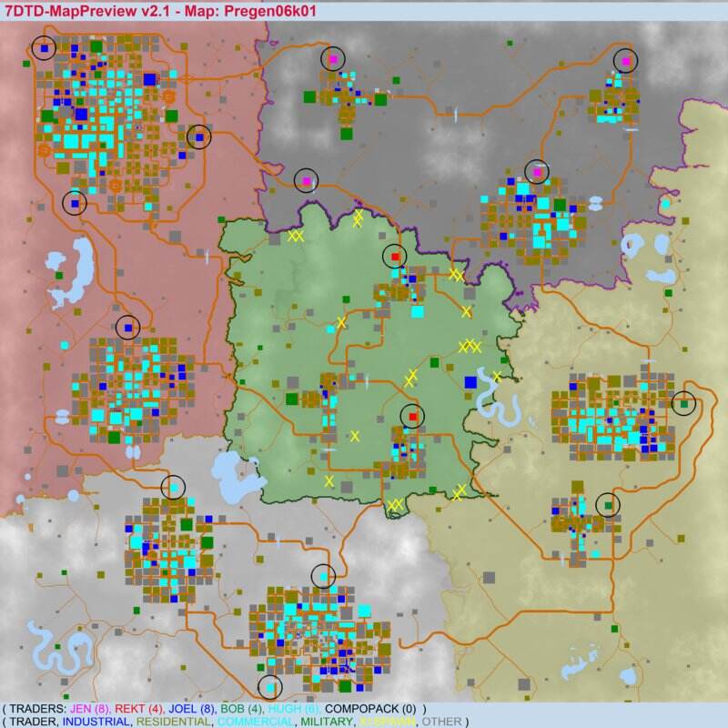728x728 pixels.
Task: Click the Bob trader marker at the far east edge
Action: [683, 403]
